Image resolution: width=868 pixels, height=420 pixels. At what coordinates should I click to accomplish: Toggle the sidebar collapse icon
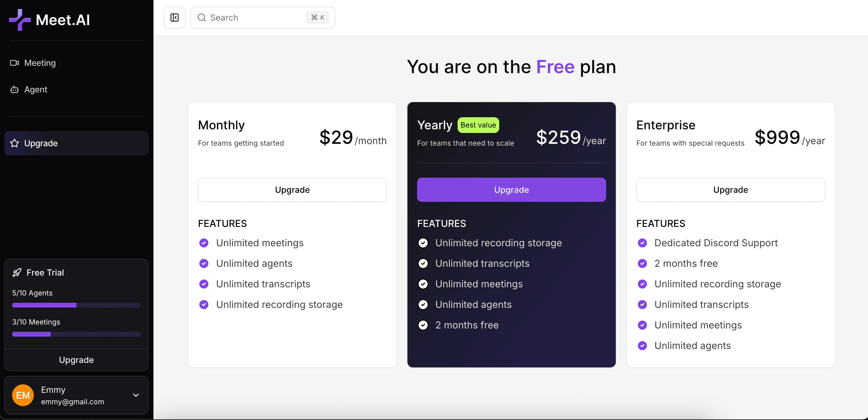point(175,18)
